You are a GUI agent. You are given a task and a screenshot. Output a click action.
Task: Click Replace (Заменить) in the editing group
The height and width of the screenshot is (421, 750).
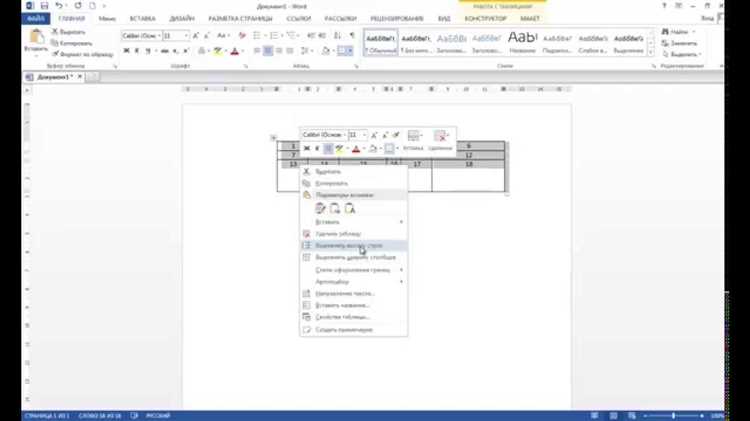click(x=679, y=43)
